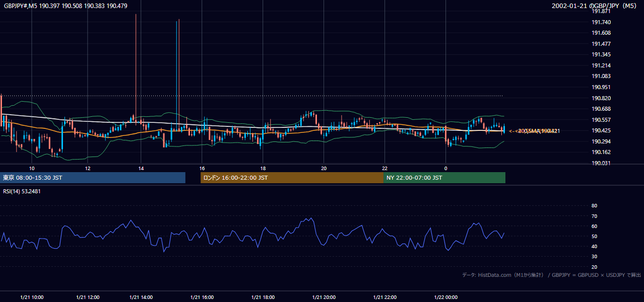This screenshot has width=644, height=302.
Task: Click the 191.214 price scale label
Action: [601, 65]
